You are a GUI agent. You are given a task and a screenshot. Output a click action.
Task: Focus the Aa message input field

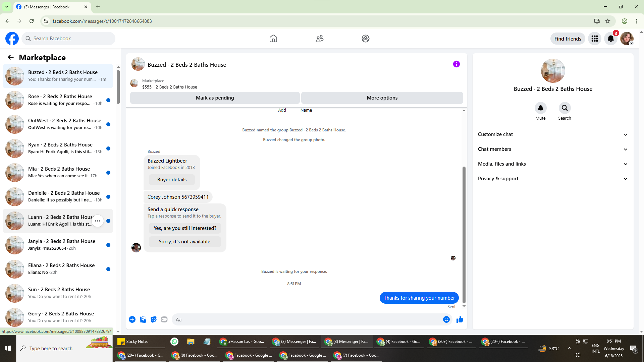[x=307, y=319]
